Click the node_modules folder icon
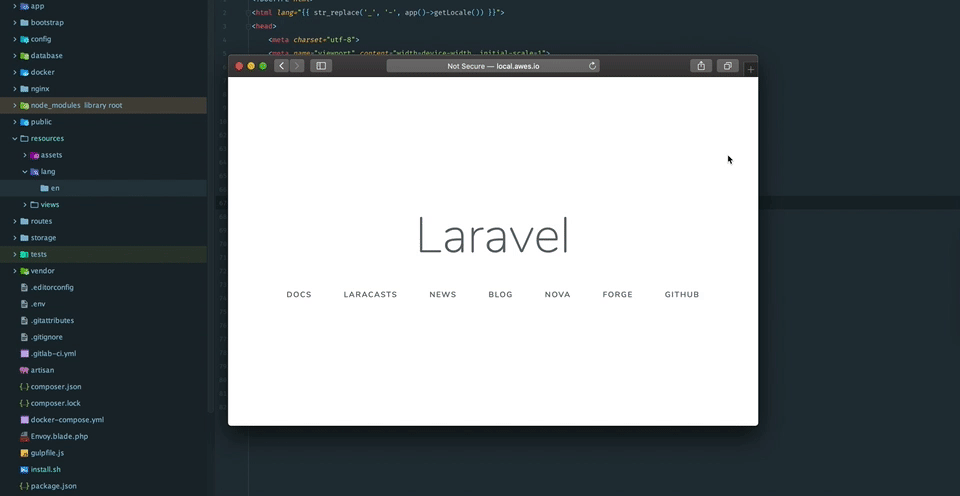This screenshot has height=496, width=960. [x=24, y=105]
